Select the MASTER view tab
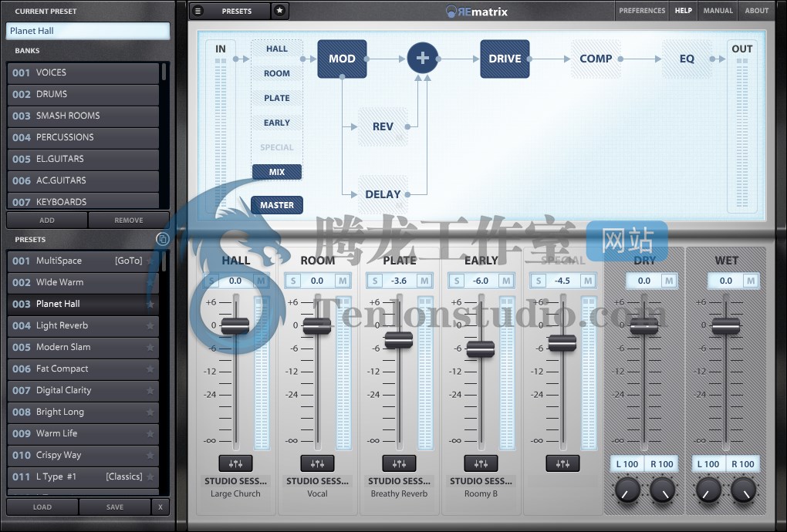This screenshot has height=532, width=787. coord(276,205)
